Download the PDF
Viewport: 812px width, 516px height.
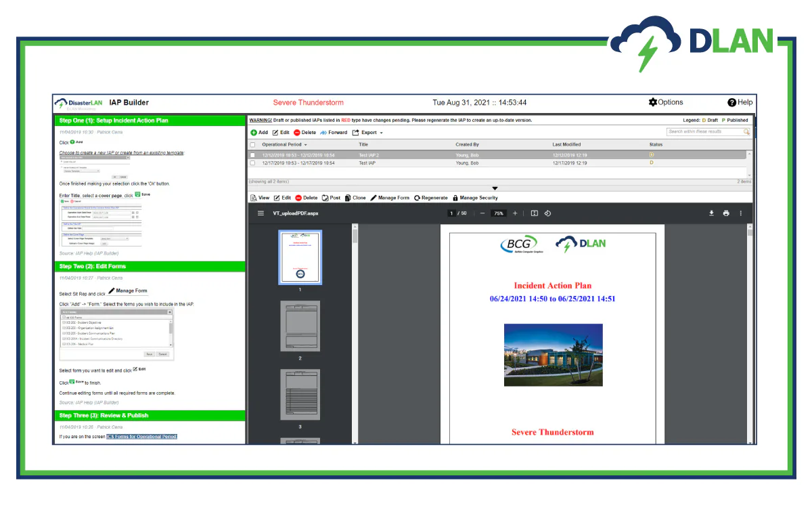point(711,213)
